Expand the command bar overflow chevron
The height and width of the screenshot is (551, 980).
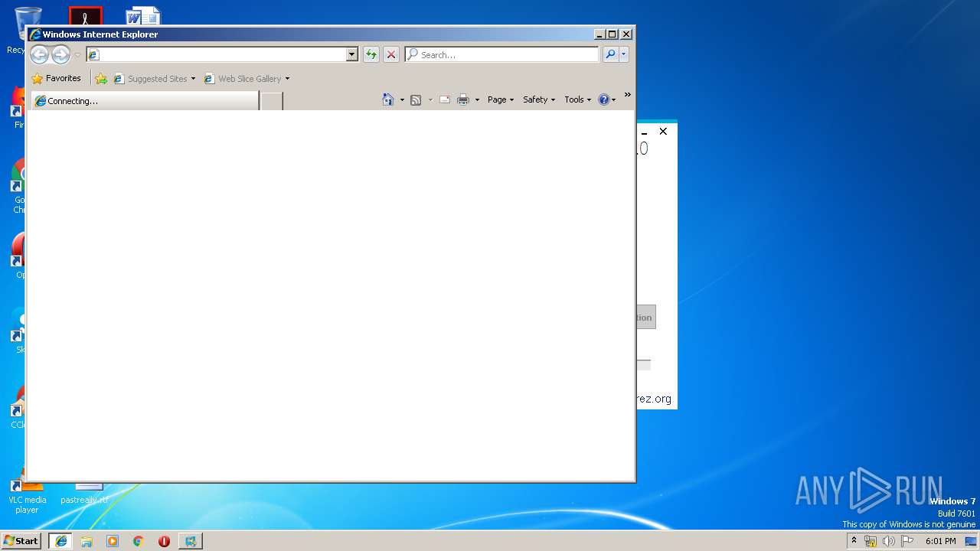tap(627, 95)
